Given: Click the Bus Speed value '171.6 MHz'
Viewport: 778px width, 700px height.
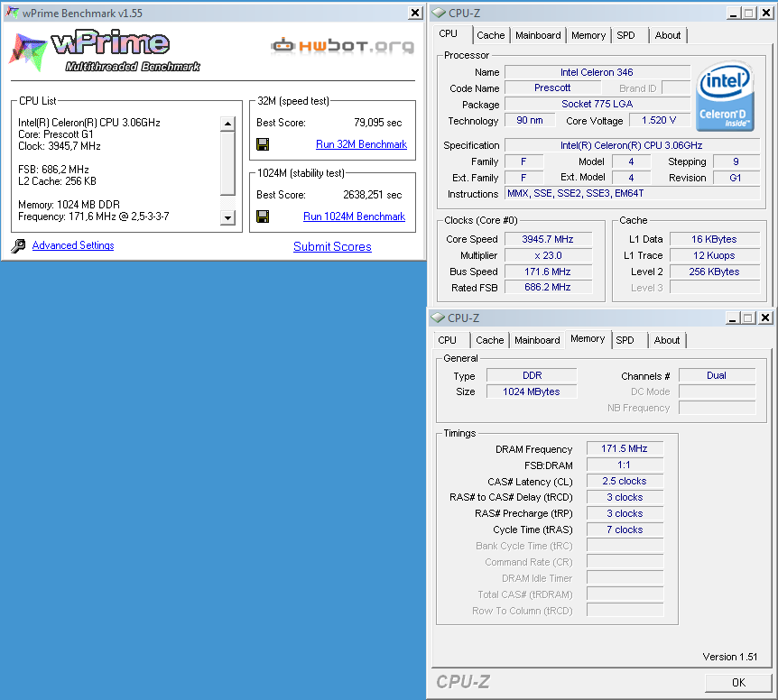Looking at the screenshot, I should coord(548,272).
